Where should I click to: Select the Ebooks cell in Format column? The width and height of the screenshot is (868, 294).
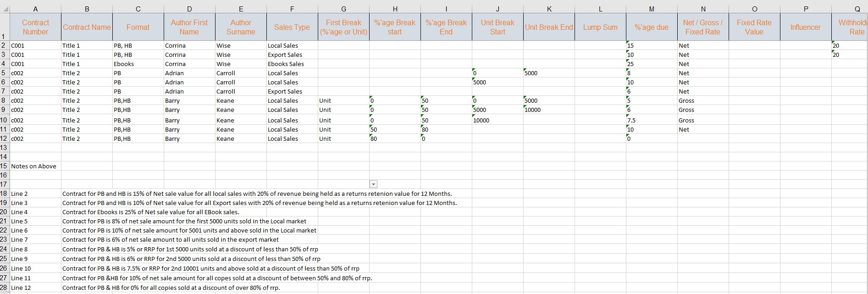coord(124,64)
